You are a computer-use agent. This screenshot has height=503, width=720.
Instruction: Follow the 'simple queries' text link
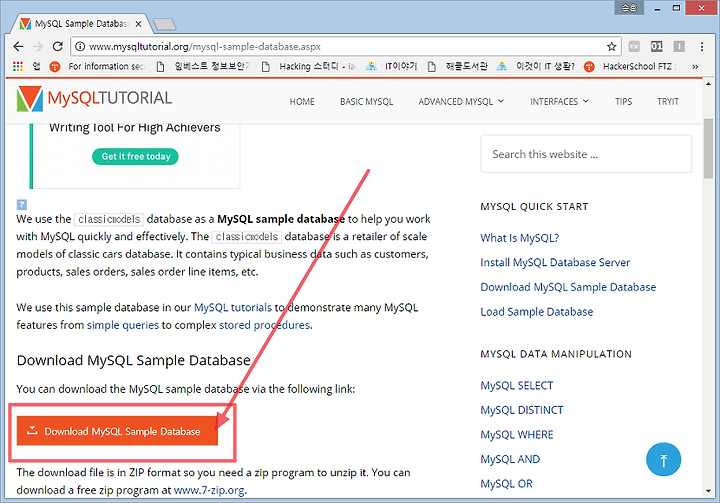123,325
